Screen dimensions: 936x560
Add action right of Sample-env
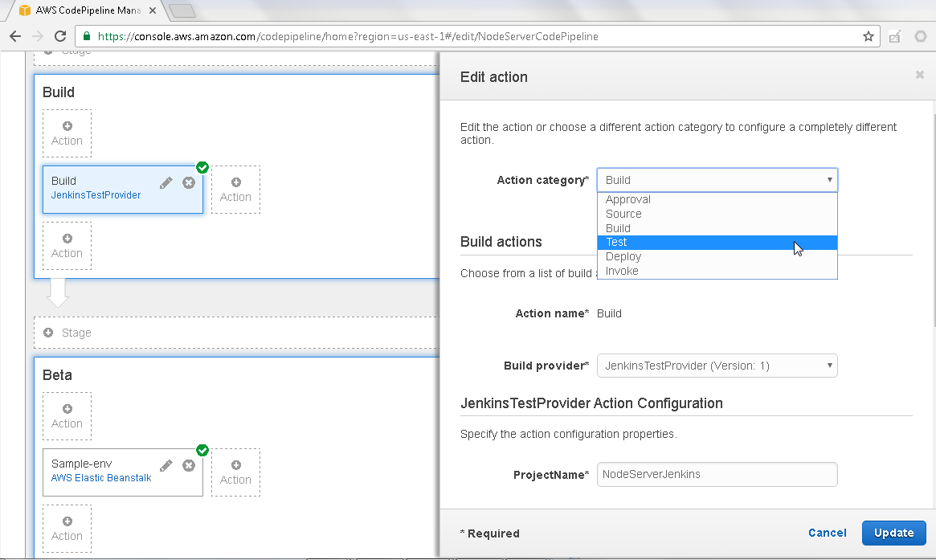[235, 472]
